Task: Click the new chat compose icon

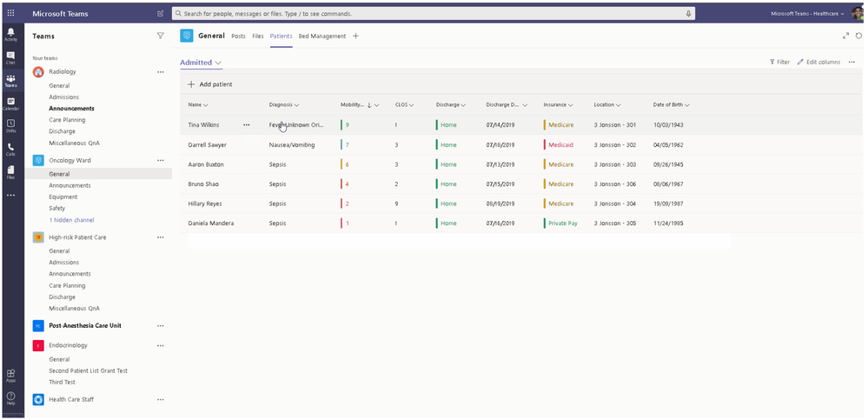Action: 161,13
